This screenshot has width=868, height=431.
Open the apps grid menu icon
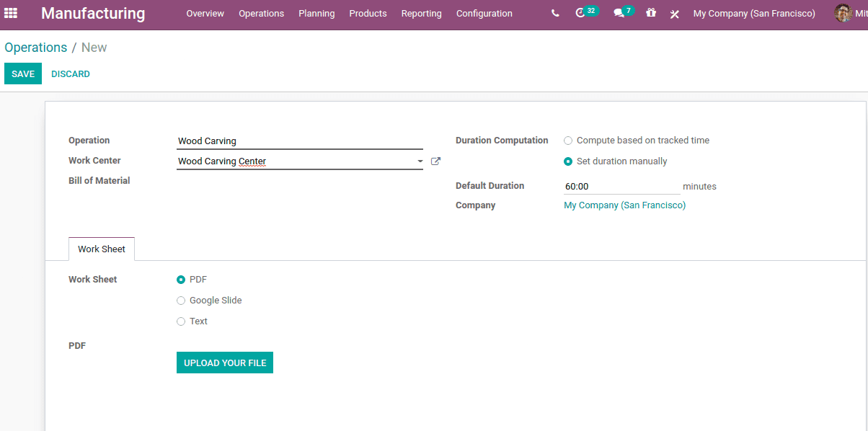(11, 13)
